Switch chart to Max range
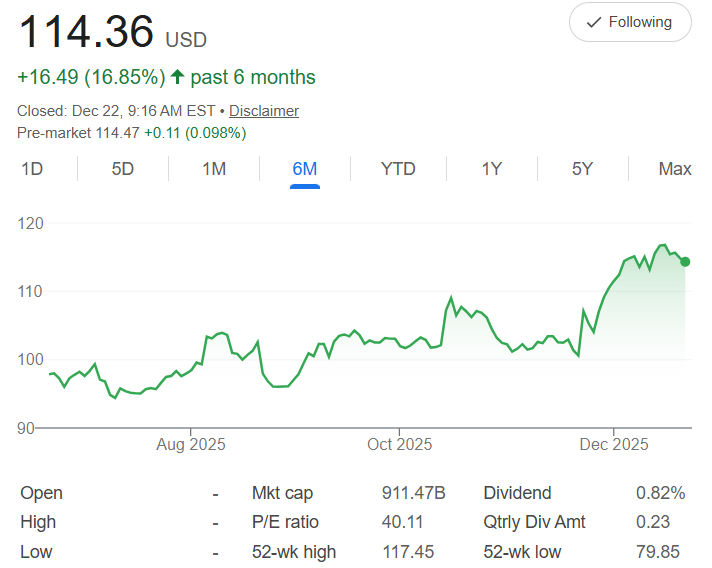 (675, 169)
